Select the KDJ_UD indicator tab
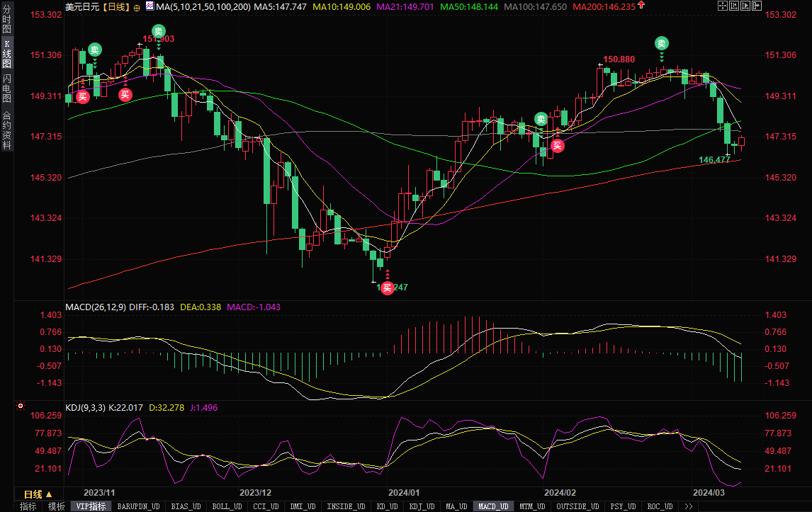The image size is (812, 512). (422, 506)
